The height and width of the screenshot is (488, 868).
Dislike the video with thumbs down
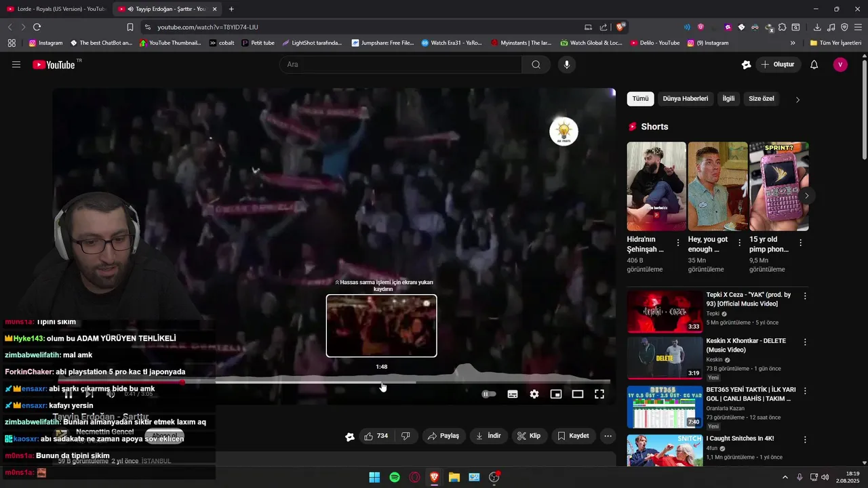coord(406,436)
